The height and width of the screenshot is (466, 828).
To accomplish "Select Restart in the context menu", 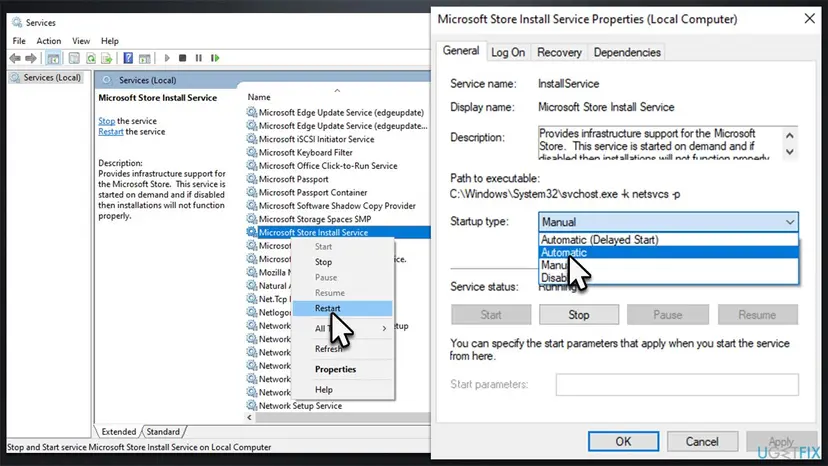I will (x=342, y=308).
